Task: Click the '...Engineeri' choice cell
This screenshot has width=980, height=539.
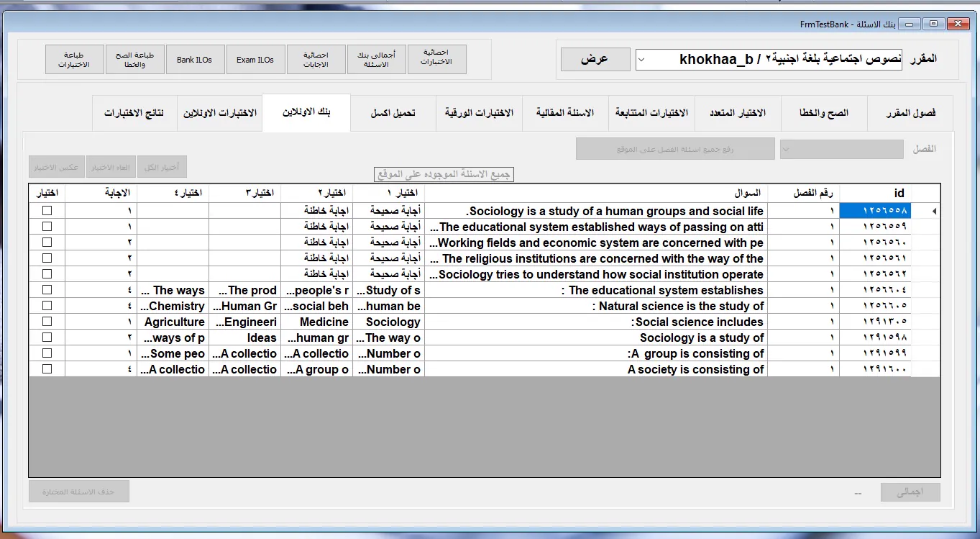Action: (x=245, y=322)
